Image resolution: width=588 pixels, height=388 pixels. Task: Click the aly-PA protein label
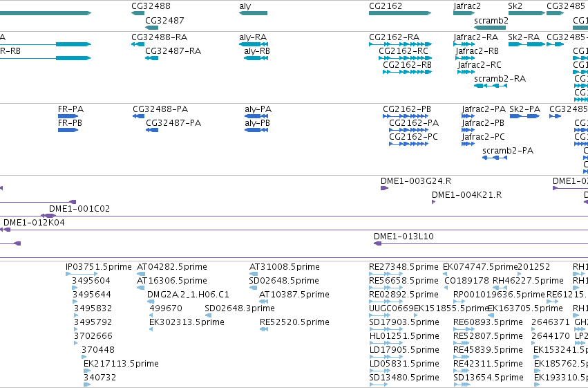click(258, 109)
